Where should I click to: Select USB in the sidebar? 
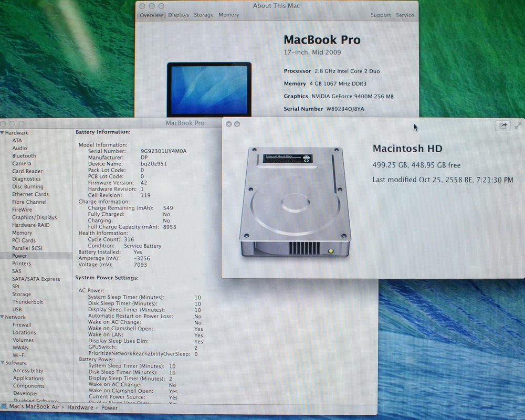[x=17, y=309]
